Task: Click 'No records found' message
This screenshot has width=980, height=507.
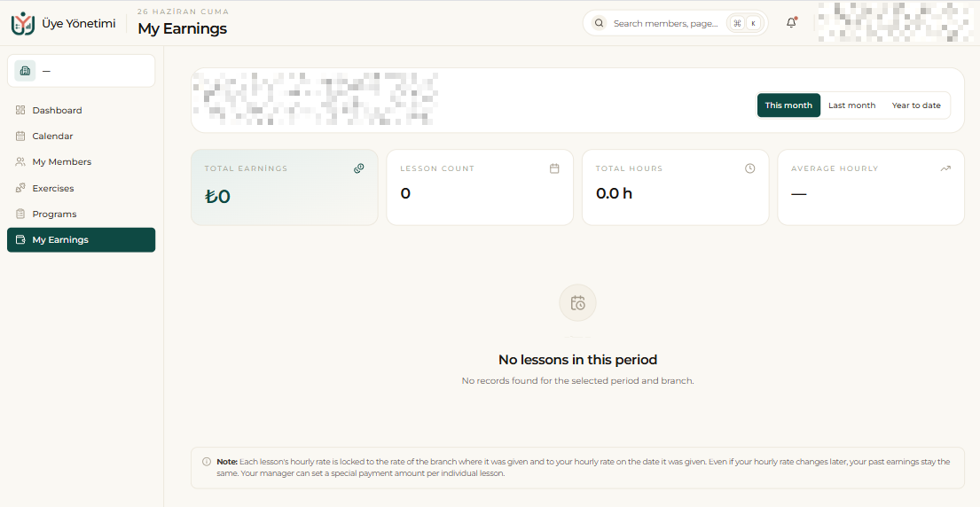Action: (x=577, y=381)
